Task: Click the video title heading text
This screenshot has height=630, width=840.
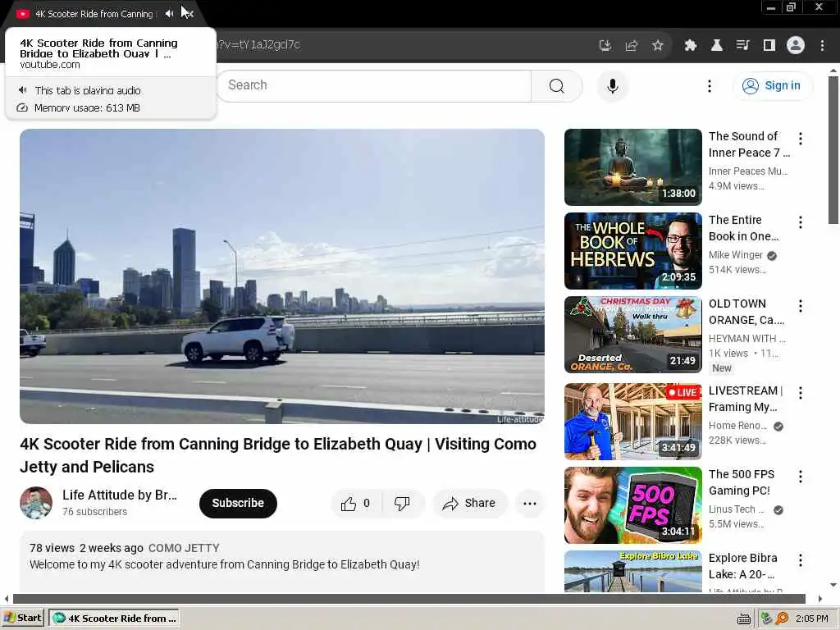Action: click(x=278, y=454)
